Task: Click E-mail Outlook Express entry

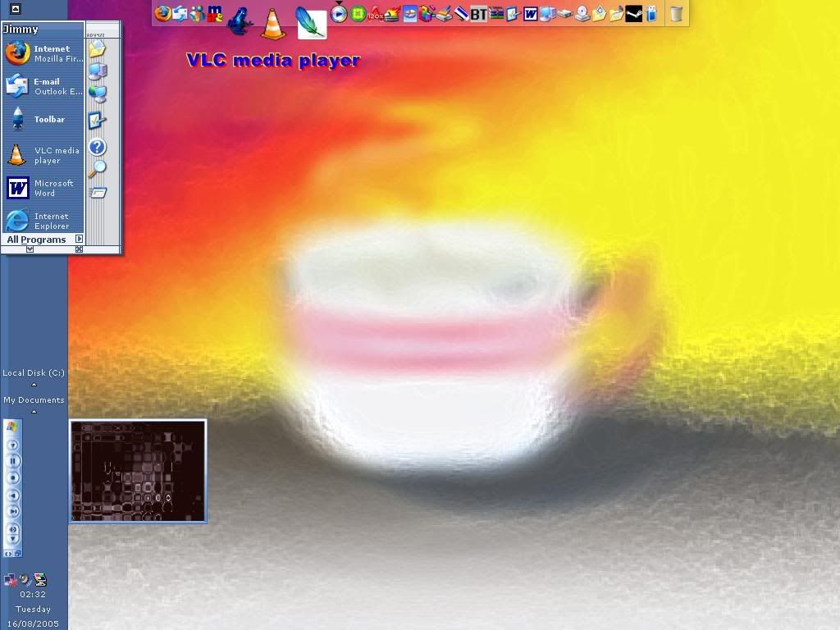Action: tap(44, 86)
